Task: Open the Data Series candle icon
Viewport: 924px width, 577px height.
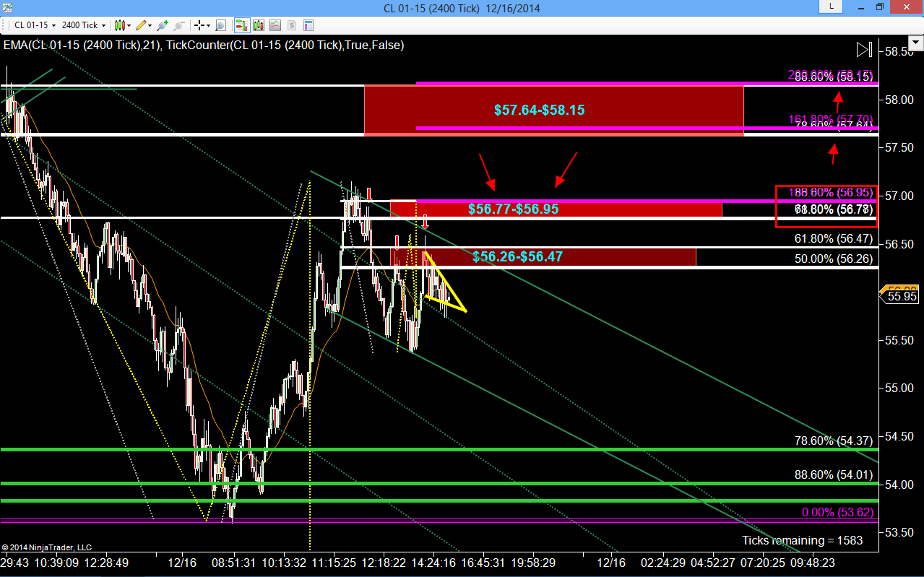Action: tap(259, 25)
